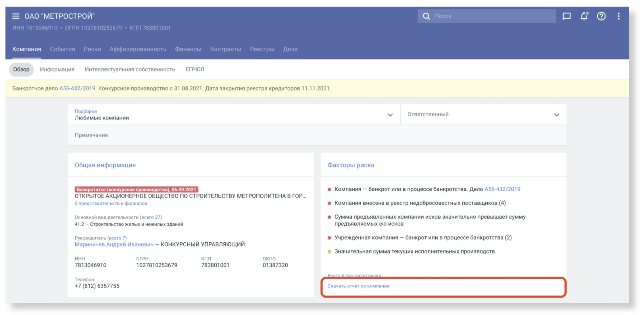Click the search magnifier icon
The height and width of the screenshot is (315, 644).
click(426, 16)
